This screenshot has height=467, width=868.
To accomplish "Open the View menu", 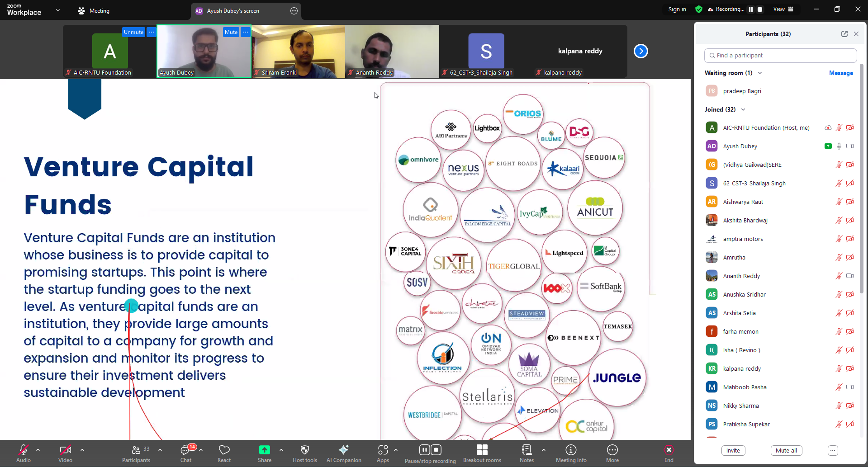I will pyautogui.click(x=783, y=9).
